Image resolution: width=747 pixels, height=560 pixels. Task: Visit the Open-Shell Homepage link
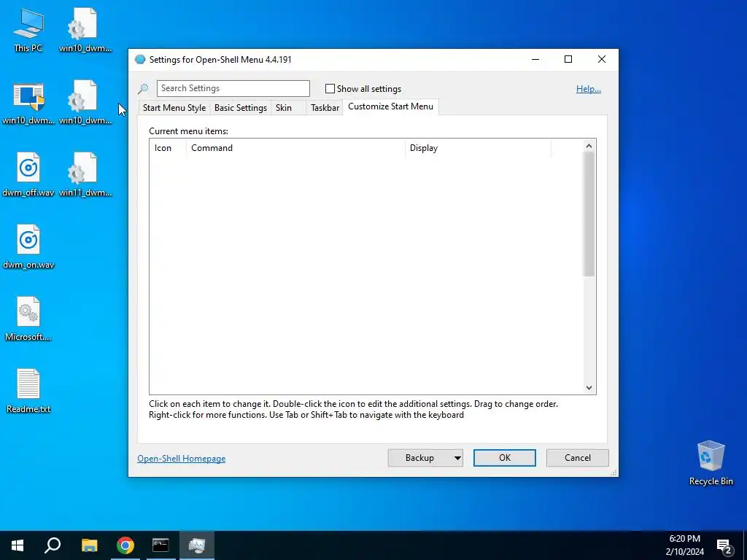[x=182, y=459]
